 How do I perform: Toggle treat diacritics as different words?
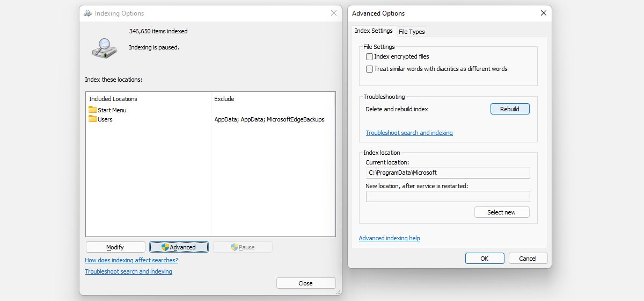[369, 69]
